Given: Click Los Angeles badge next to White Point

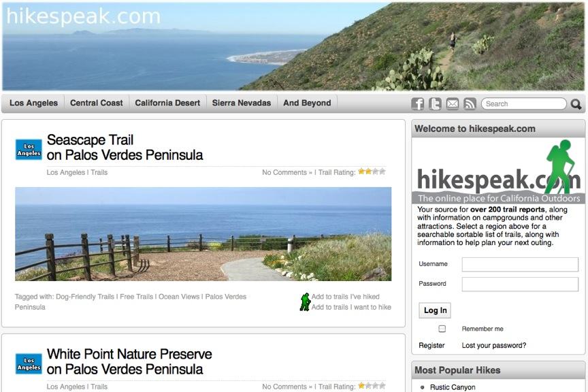Looking at the screenshot, I should [x=29, y=363].
